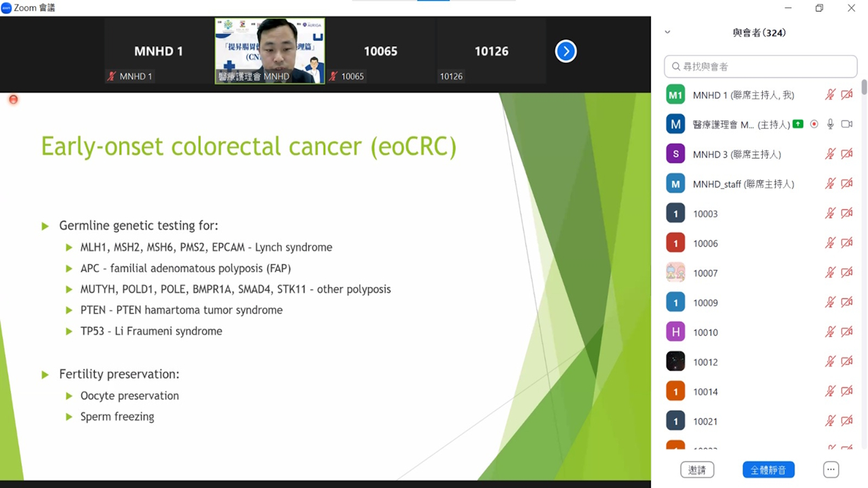
Task: Toggle microphone for MNHD 1 host
Action: (x=830, y=95)
